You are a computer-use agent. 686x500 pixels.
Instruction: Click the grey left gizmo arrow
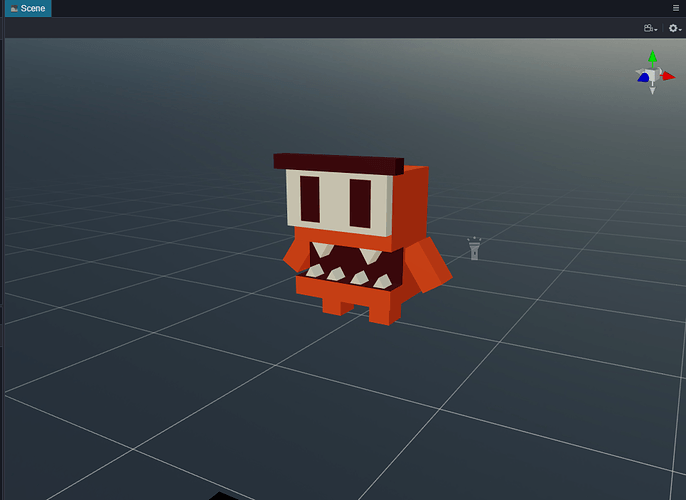[640, 71]
